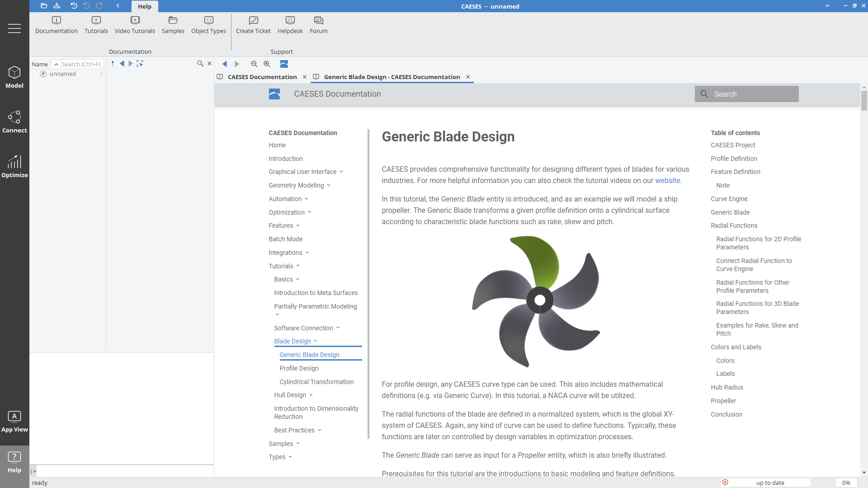This screenshot has height=488, width=868.
Task: Click the propeller illustration image
Action: 536,301
